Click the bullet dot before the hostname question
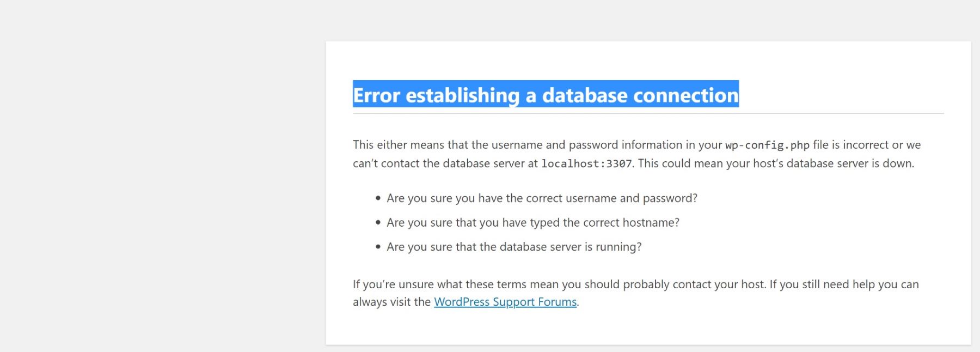This screenshot has height=352, width=980. pos(378,222)
